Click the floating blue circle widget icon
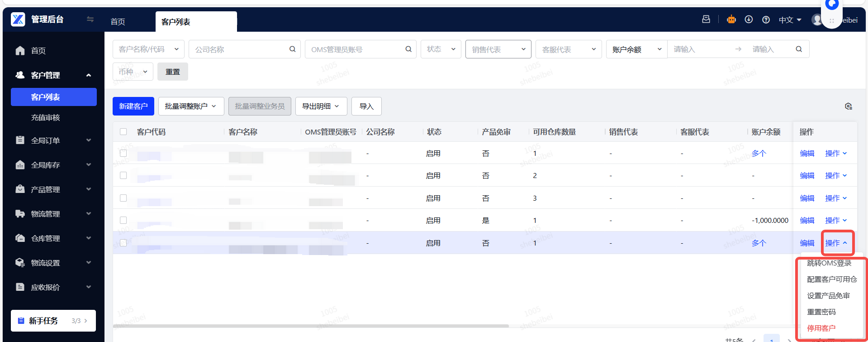Image resolution: width=868 pixels, height=342 pixels. pyautogui.click(x=832, y=5)
